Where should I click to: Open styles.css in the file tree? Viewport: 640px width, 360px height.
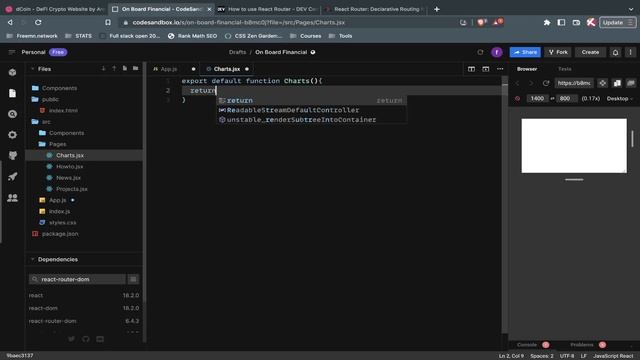coord(62,223)
